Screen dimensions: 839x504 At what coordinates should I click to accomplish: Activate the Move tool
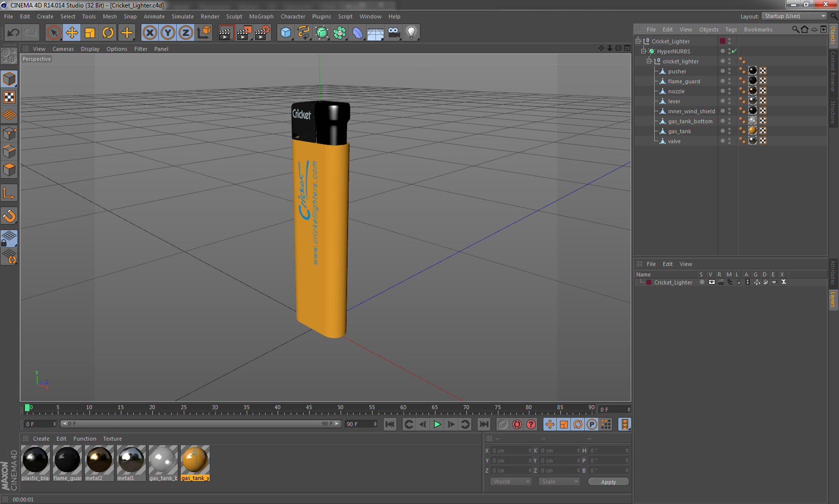pos(72,33)
